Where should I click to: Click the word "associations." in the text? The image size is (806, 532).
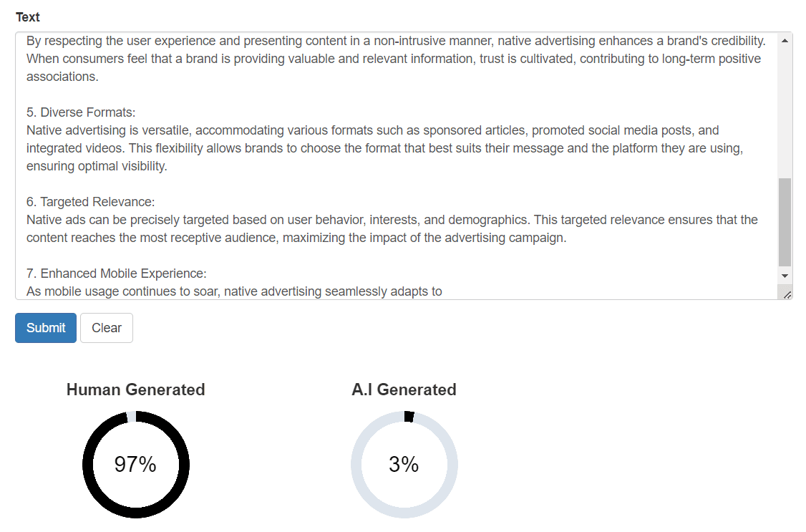tap(62, 77)
